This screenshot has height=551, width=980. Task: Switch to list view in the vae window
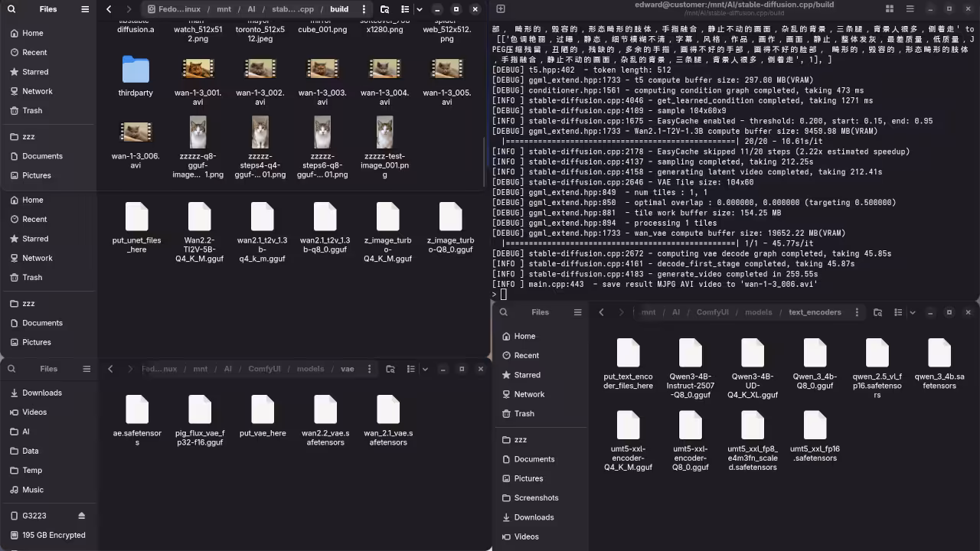coord(410,369)
